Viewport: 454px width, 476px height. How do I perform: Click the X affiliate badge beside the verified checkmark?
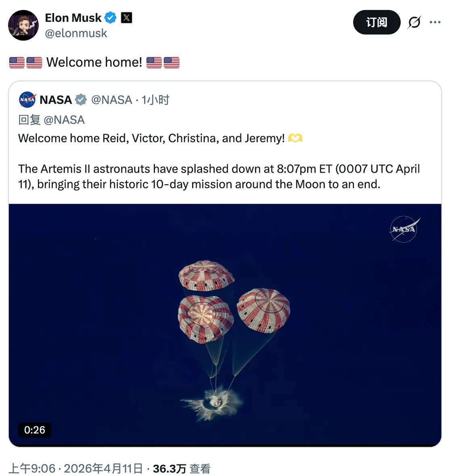tap(127, 18)
